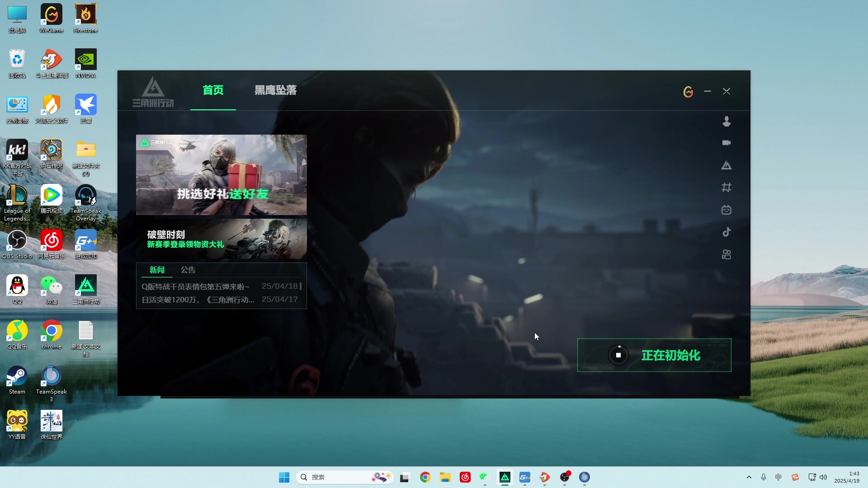Select 诛仙世界 desktop icon
Screen dimensions: 868x488
(52, 425)
